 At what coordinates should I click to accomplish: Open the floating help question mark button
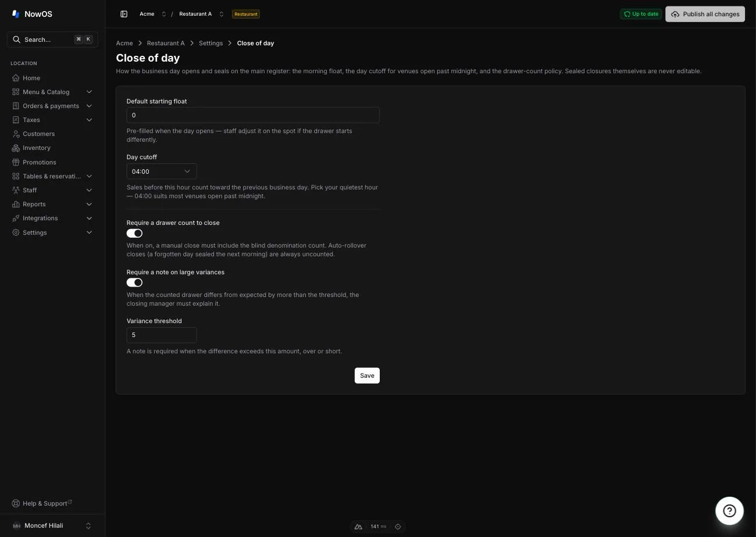[x=729, y=511]
